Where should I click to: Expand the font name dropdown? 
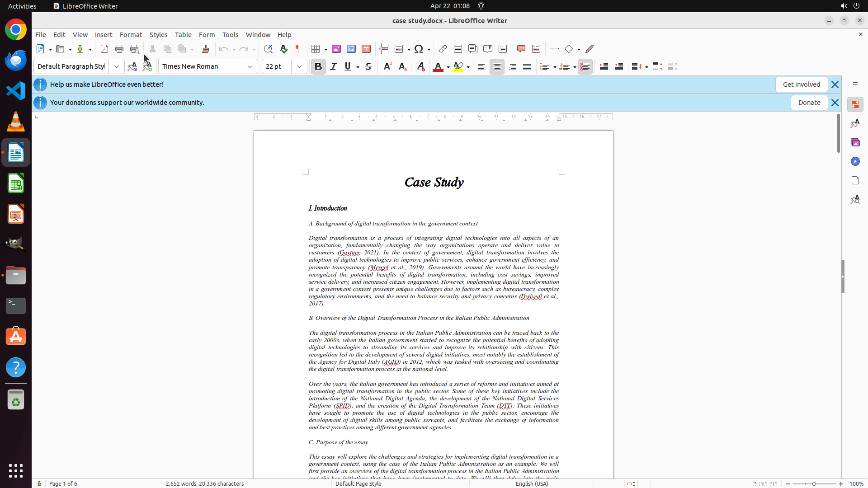250,66
